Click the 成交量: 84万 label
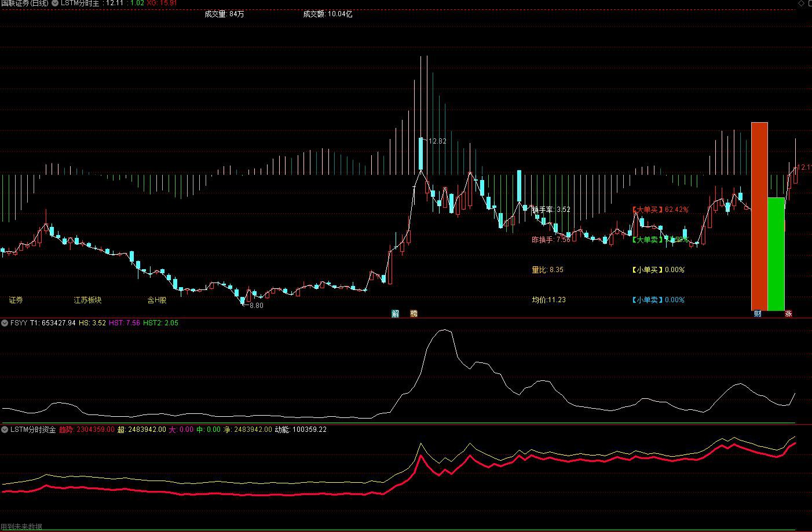This screenshot has height=532, width=812. point(224,14)
